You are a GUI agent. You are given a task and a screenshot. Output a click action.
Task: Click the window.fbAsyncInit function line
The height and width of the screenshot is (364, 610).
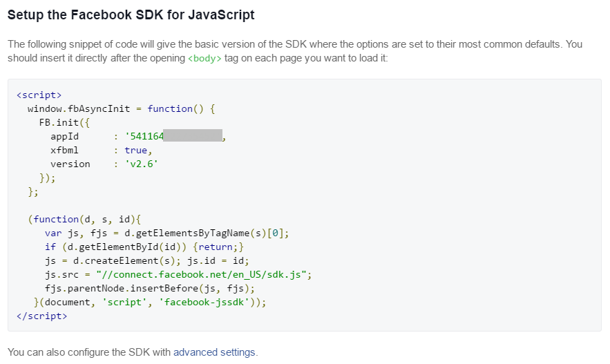click(x=121, y=109)
